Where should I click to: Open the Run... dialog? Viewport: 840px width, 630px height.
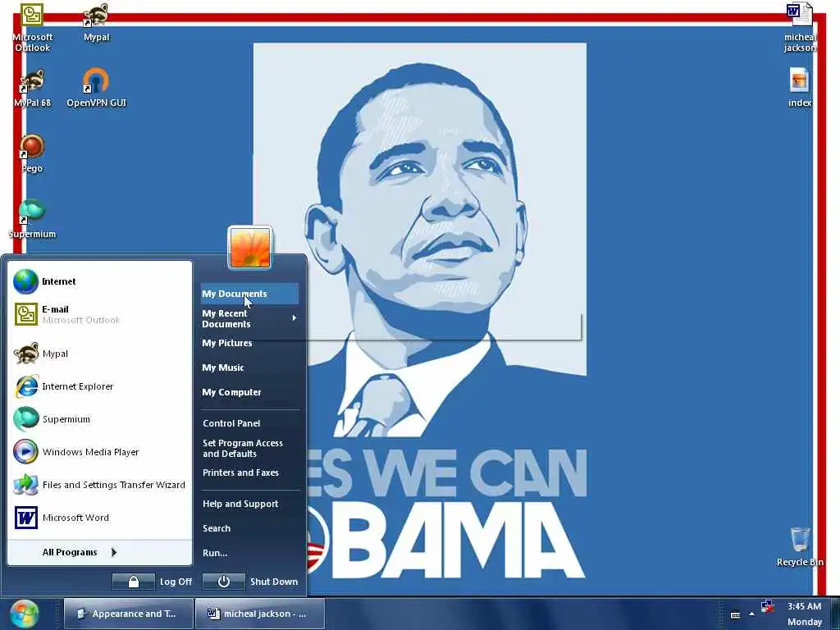(x=249, y=553)
